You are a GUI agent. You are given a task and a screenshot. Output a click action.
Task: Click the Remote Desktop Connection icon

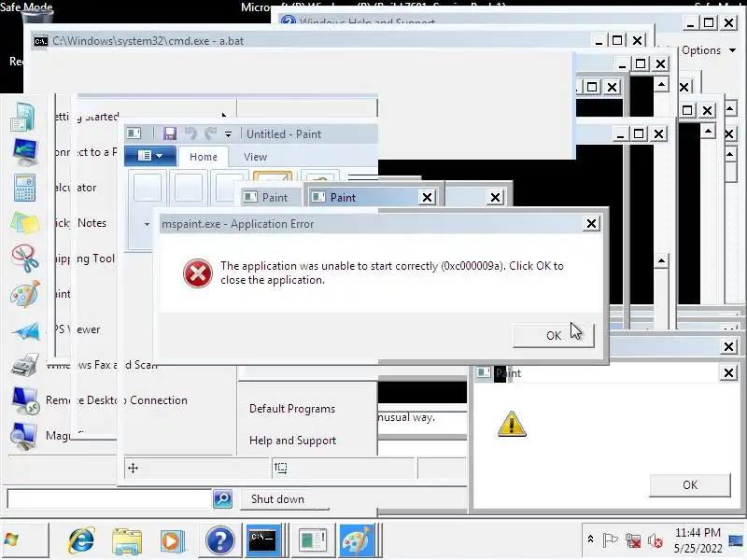[x=25, y=400]
